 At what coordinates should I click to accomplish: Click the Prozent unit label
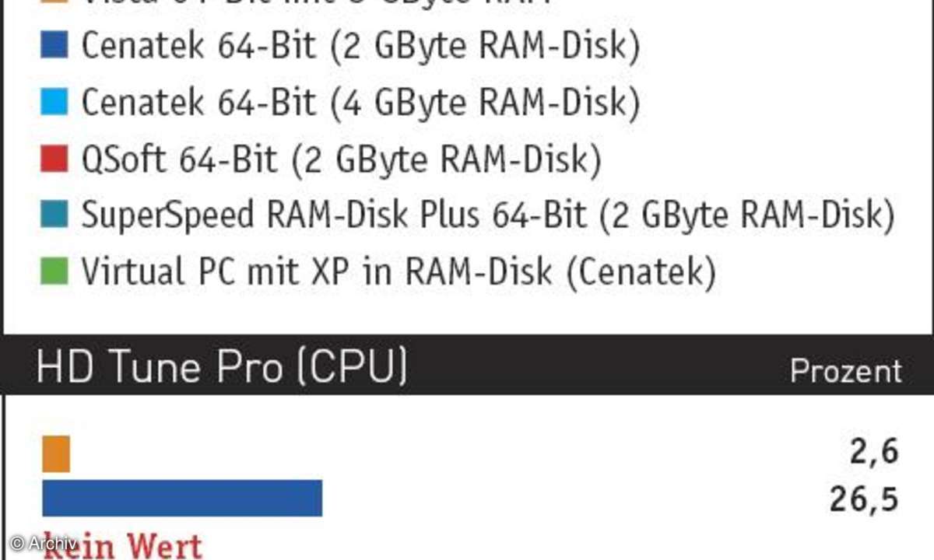pos(846,371)
